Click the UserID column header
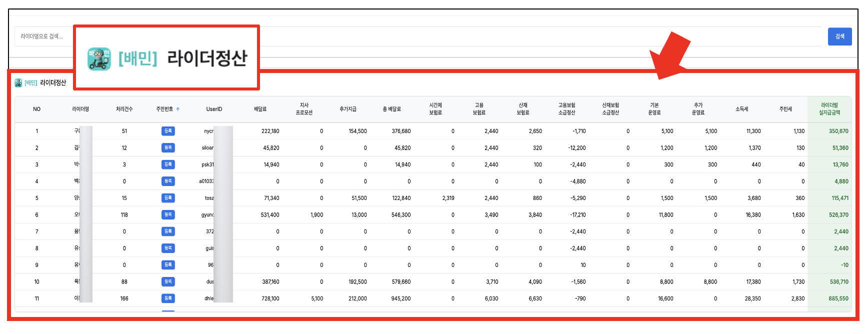Screen dimensions: 868x334 click(x=214, y=109)
